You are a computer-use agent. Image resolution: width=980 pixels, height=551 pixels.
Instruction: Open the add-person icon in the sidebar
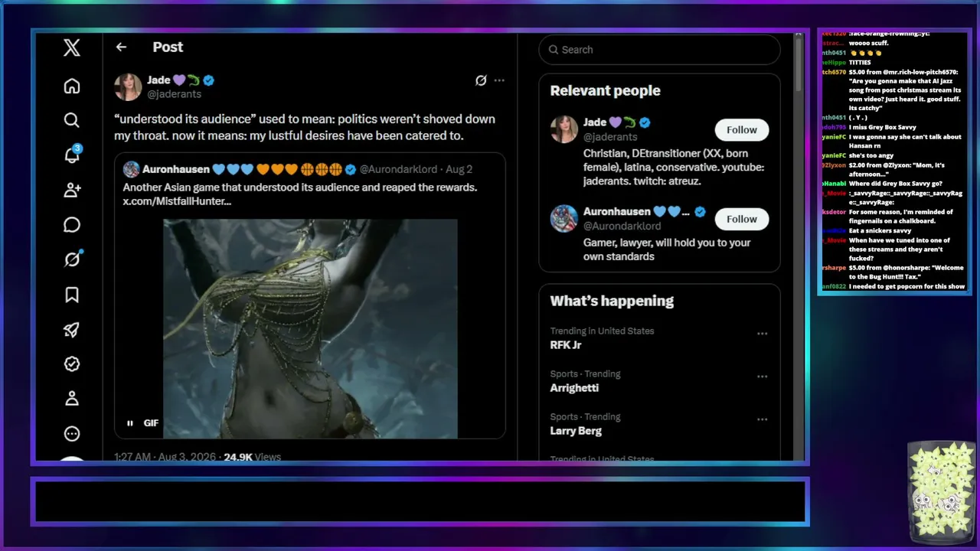coord(72,190)
